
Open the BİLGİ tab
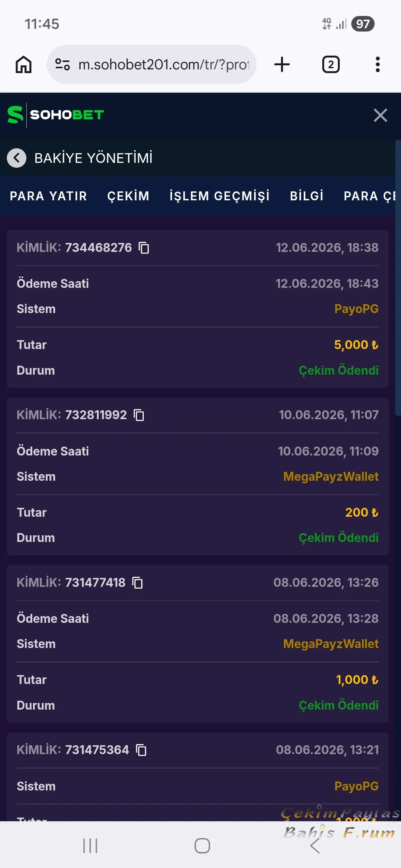point(307,196)
